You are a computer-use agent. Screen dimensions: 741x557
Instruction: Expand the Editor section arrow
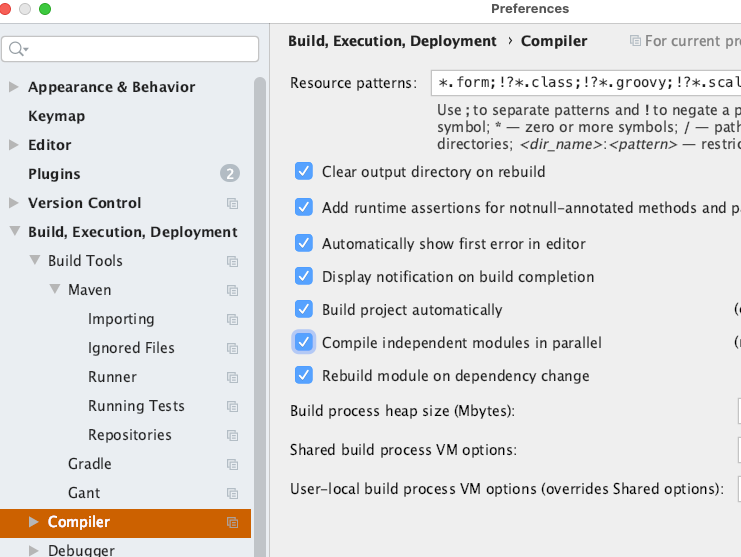click(14, 145)
